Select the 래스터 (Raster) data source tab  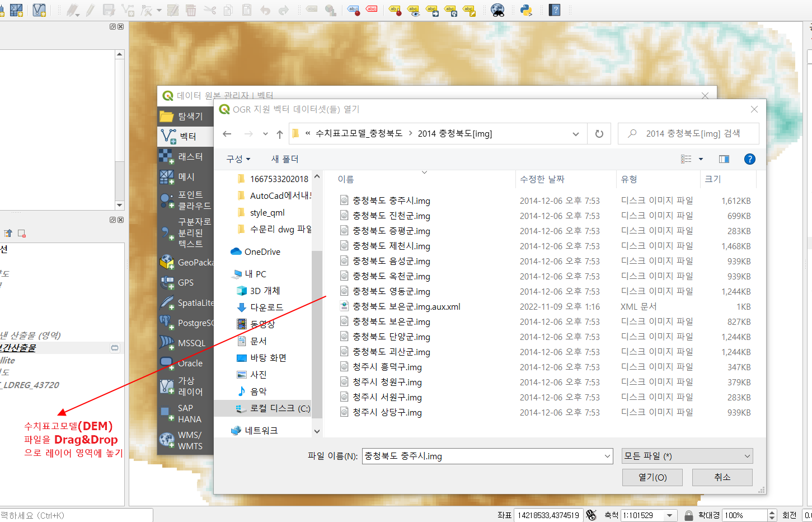(185, 156)
